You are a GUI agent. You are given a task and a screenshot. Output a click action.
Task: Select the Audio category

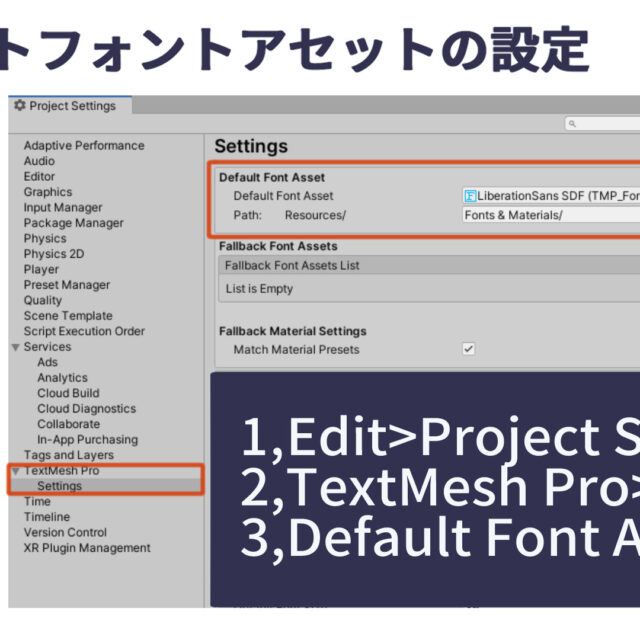tap(39, 161)
